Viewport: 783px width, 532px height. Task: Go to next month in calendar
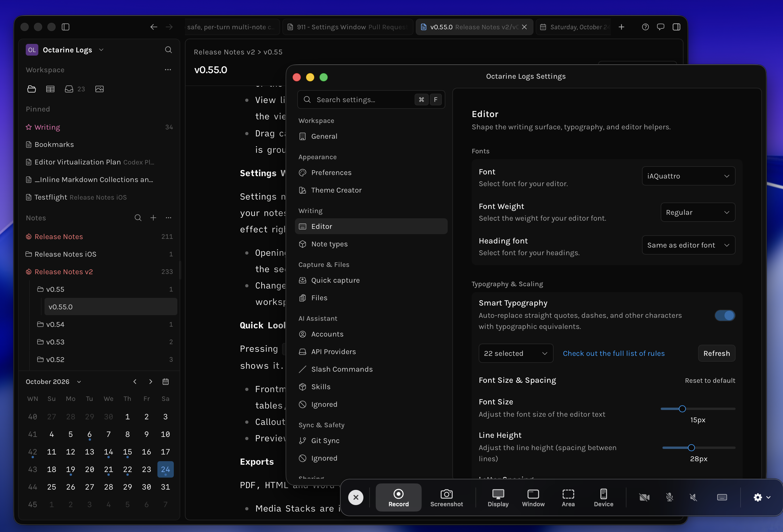[x=151, y=381]
